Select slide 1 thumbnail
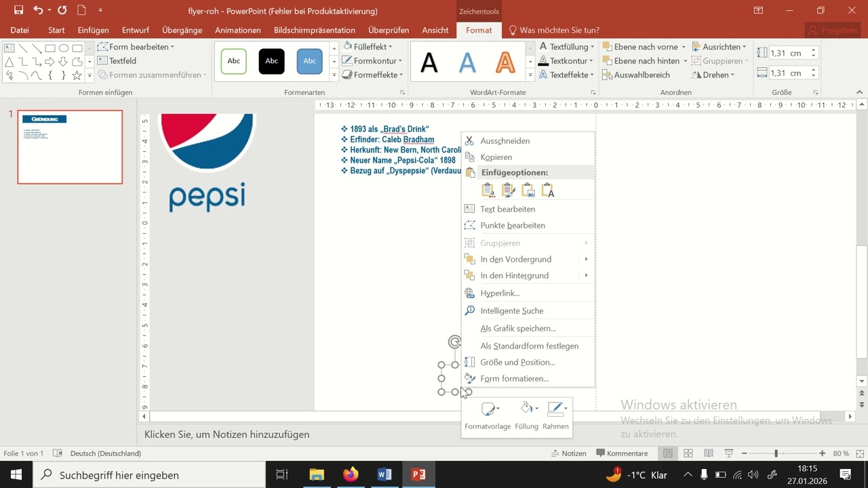The image size is (868, 488). coord(70,147)
